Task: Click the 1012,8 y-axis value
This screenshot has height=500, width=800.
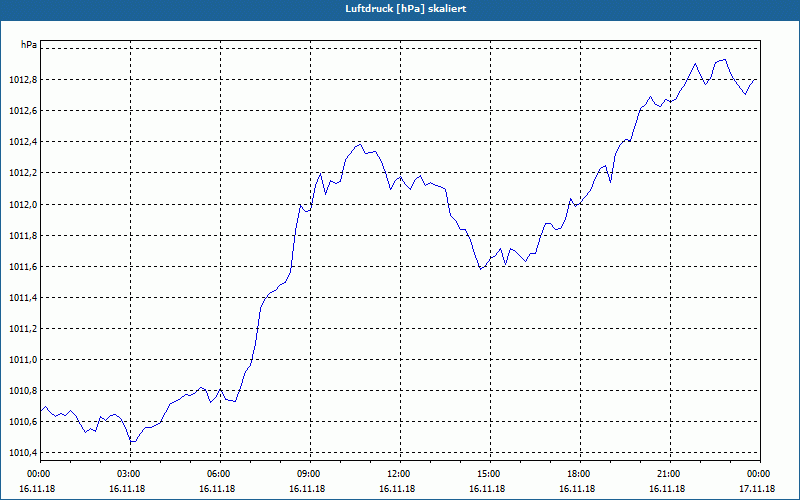Action: 23,80
